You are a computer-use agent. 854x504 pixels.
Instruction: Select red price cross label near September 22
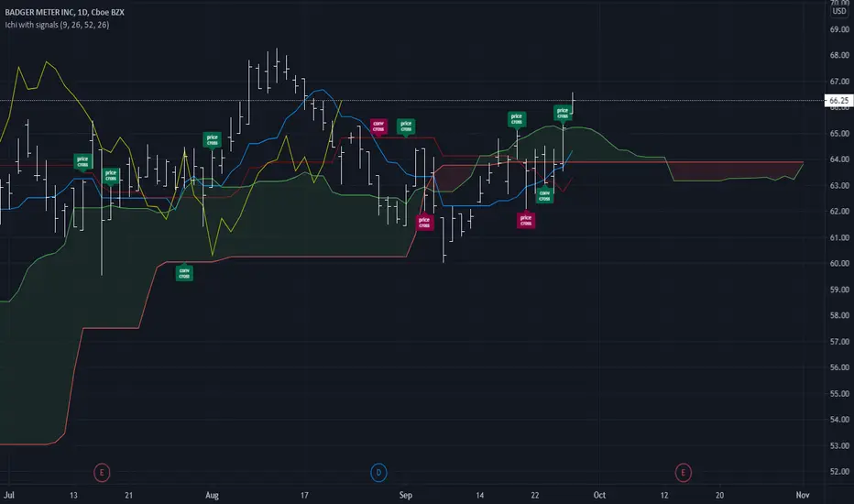[x=526, y=220]
